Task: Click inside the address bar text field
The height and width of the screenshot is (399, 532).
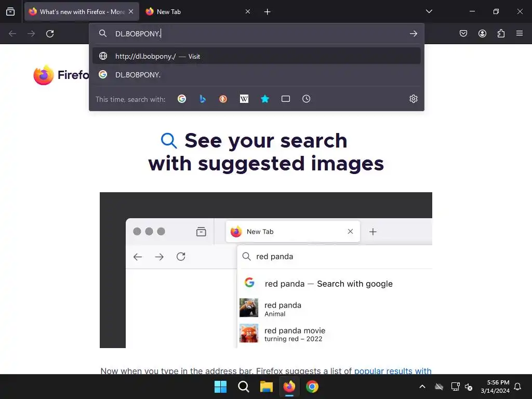Action: point(258,34)
